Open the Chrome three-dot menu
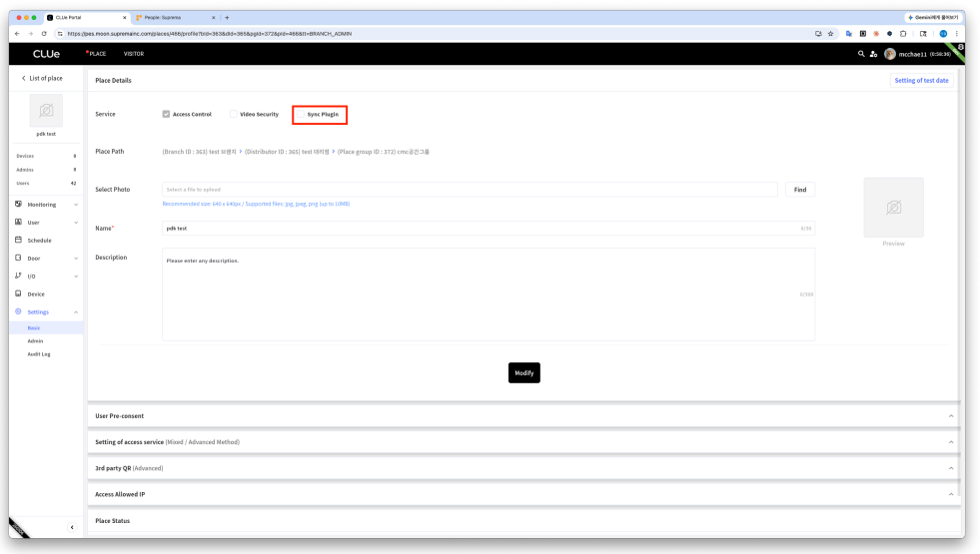Screen dimensions: 980x554 [x=956, y=34]
